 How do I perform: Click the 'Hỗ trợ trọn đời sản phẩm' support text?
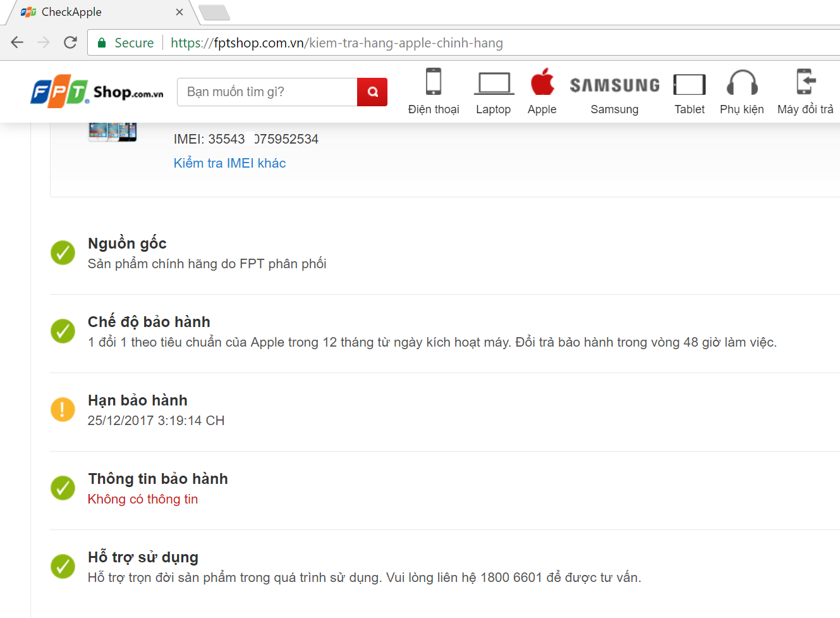(365, 578)
